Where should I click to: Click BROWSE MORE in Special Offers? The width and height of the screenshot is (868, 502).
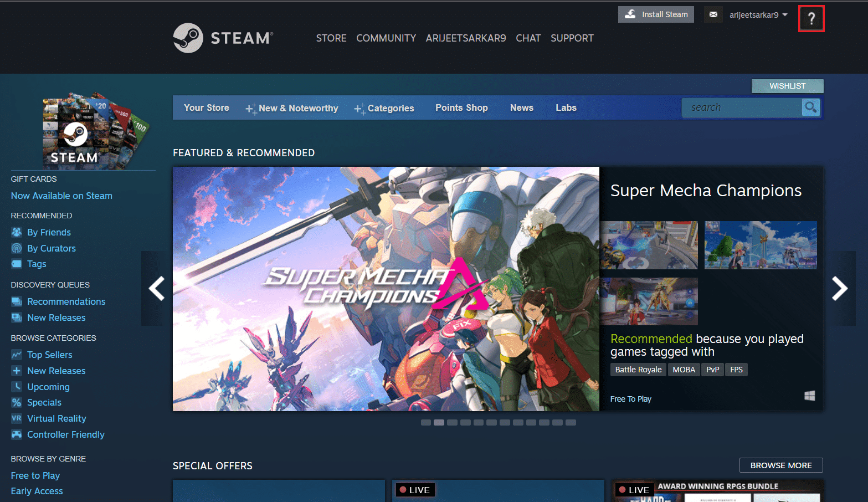780,465
